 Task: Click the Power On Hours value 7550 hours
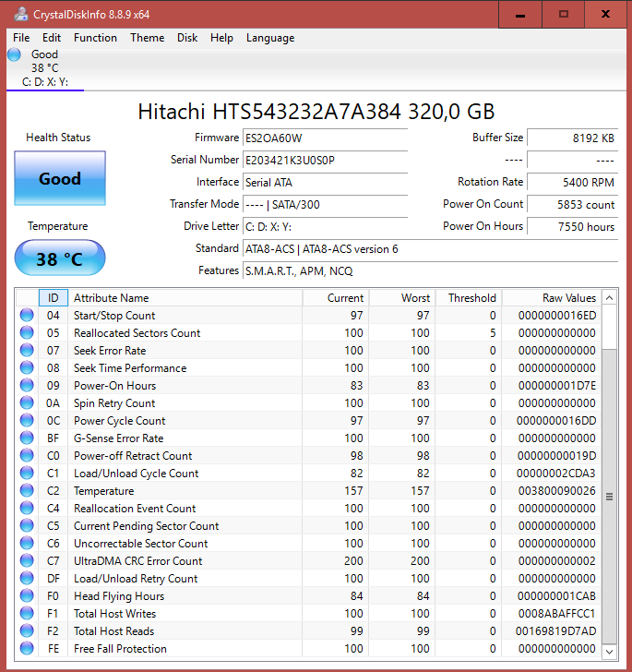[x=572, y=227]
